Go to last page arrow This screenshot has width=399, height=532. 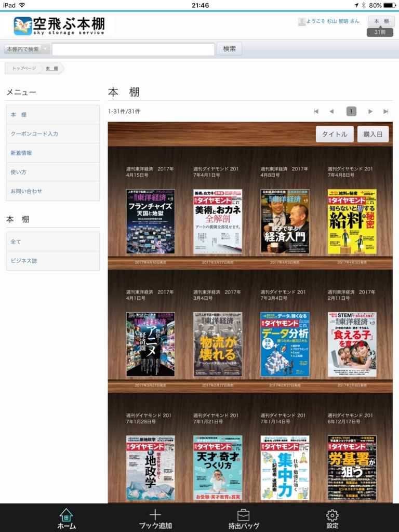386,111
